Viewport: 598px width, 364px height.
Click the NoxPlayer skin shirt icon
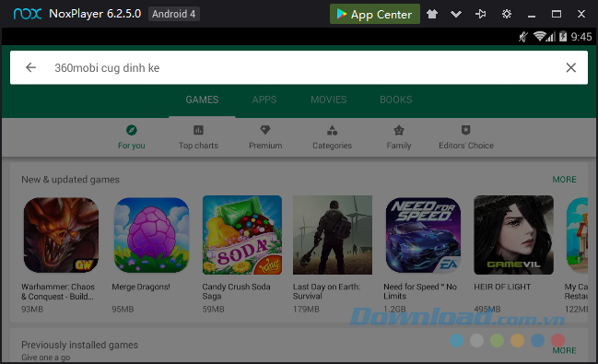(432, 14)
